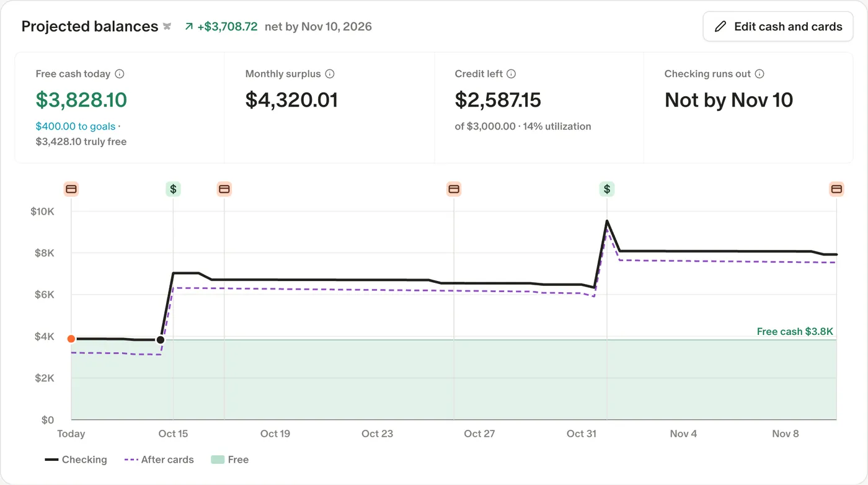Click the 14% utilization text
868x485 pixels.
[557, 127]
